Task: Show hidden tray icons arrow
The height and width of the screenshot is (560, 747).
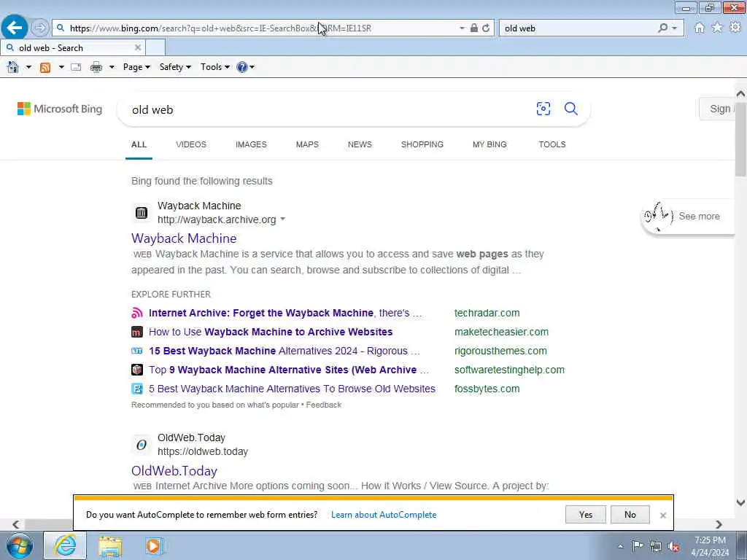Action: tap(620, 546)
